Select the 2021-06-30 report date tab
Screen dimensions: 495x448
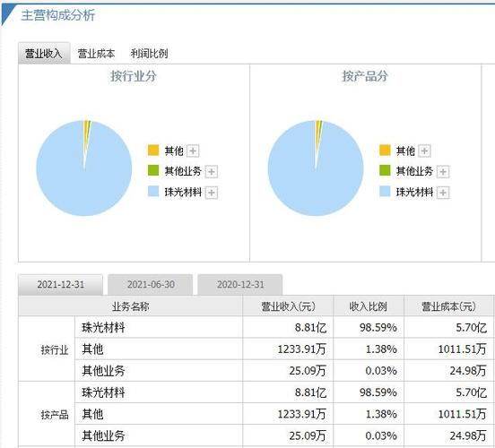[151, 285]
